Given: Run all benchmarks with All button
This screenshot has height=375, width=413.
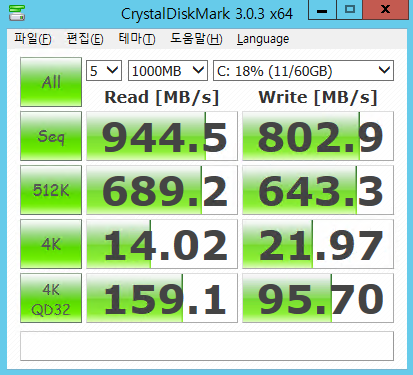Looking at the screenshot, I should click(x=51, y=82).
